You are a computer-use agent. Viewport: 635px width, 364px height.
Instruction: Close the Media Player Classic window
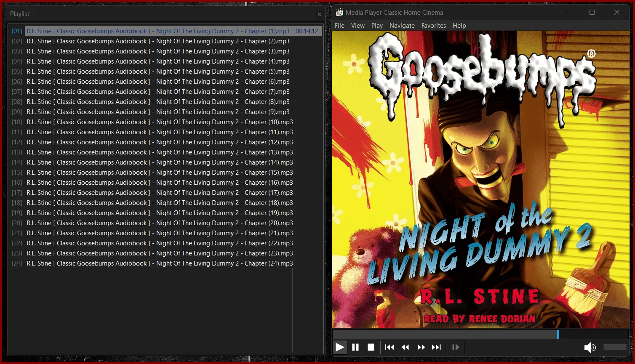tap(617, 12)
